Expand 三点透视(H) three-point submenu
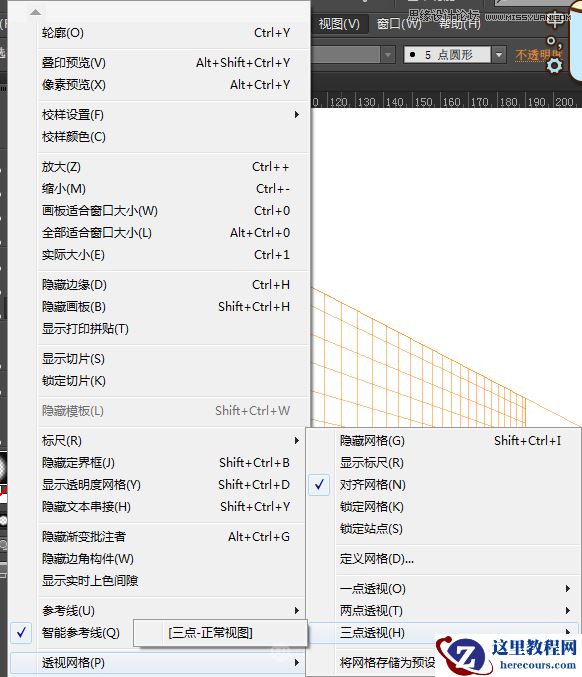The image size is (582, 677). tap(445, 633)
